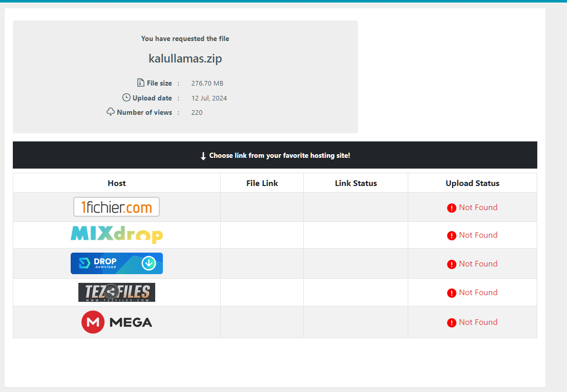Select the Link Status column header

[356, 183]
